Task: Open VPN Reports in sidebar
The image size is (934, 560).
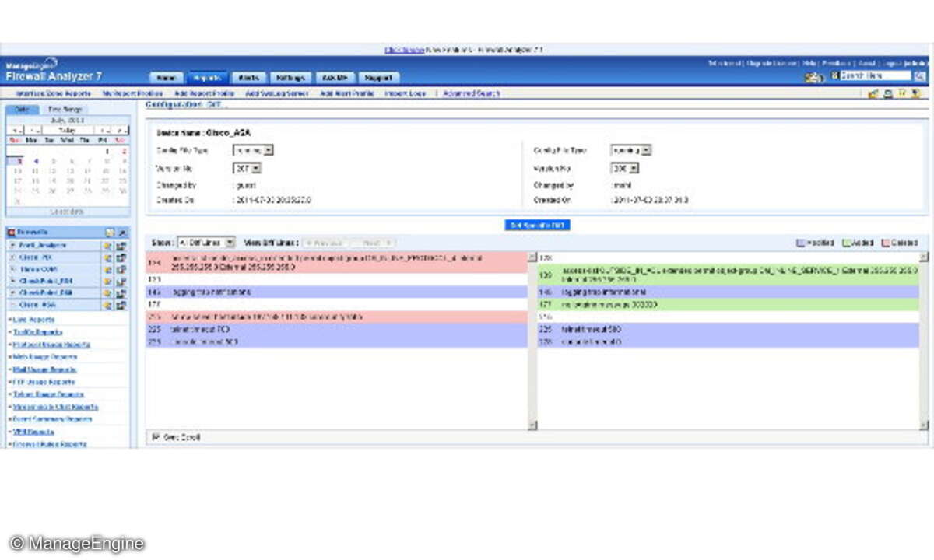Action: (34, 432)
